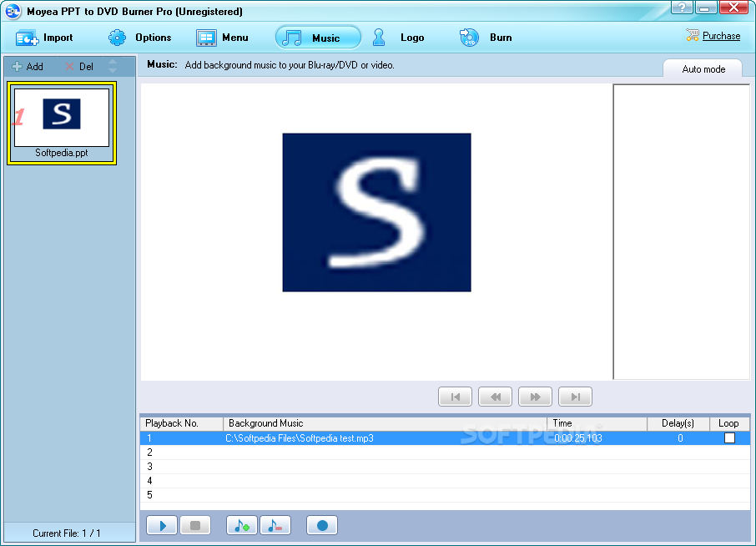756x546 pixels.
Task: Select playback row 3
Action: point(445,467)
